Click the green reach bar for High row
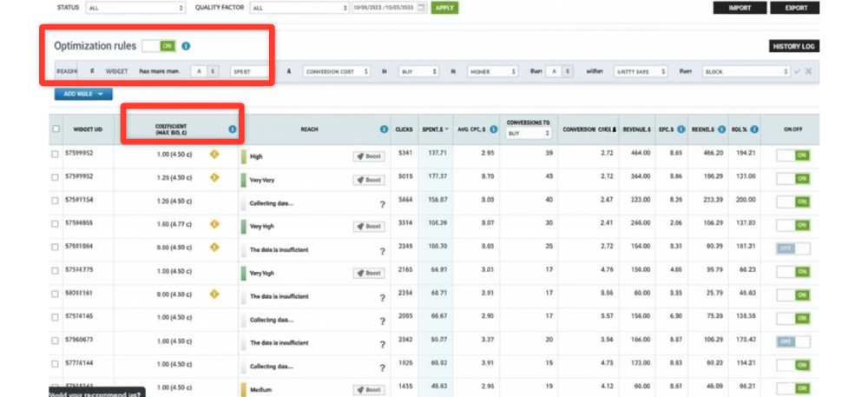 [245, 156]
